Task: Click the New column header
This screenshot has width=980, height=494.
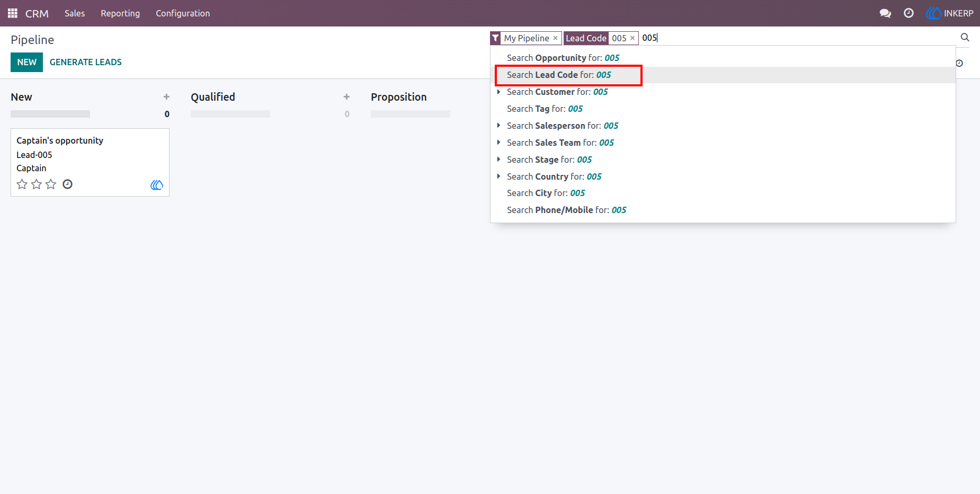Action: coord(21,97)
